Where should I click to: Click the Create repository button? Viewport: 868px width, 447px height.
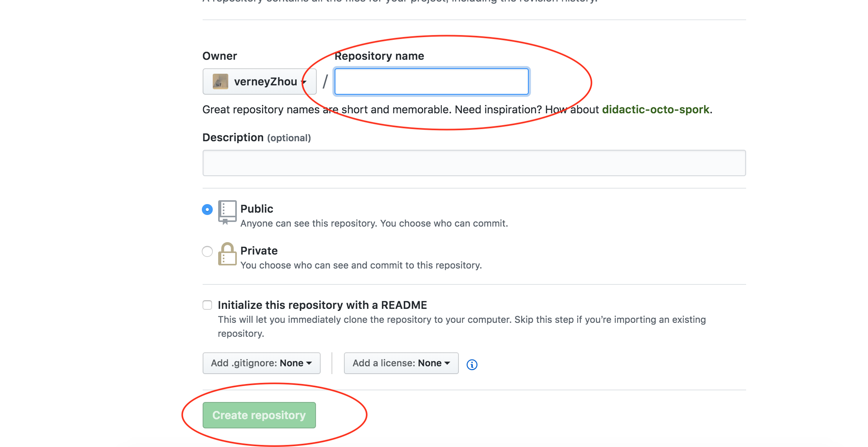click(259, 415)
